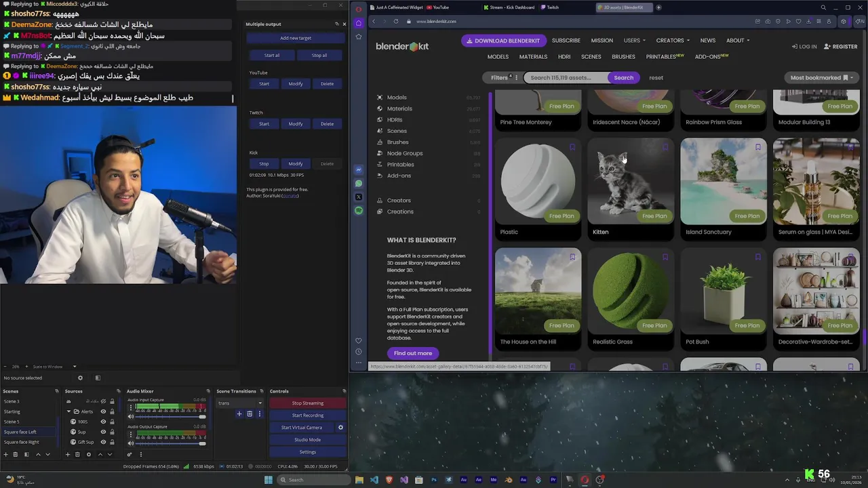Screen dimensions: 868x488
Task: Click Start Recording in OBS Controls
Action: [x=307, y=415]
